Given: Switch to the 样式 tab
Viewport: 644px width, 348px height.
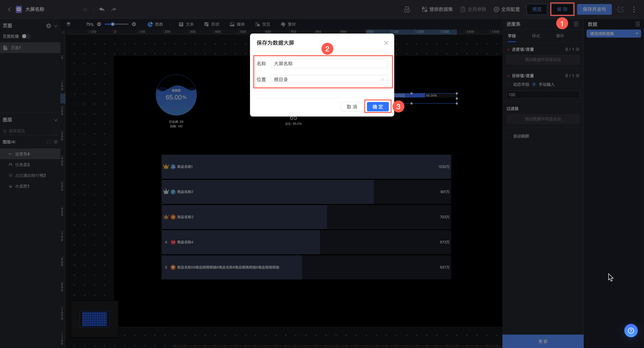Looking at the screenshot, I should pyautogui.click(x=536, y=36).
